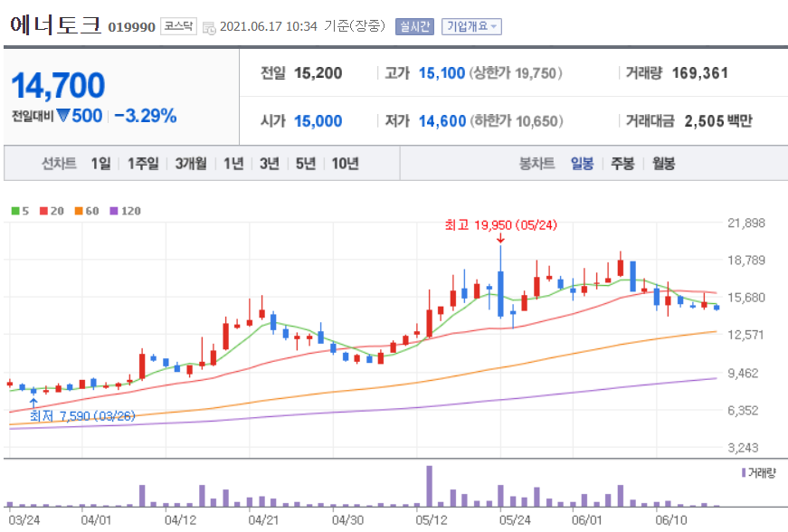This screenshot has width=788, height=532.
Task: Click the 최고 19,950 (05/24) high marker
Action: (501, 224)
